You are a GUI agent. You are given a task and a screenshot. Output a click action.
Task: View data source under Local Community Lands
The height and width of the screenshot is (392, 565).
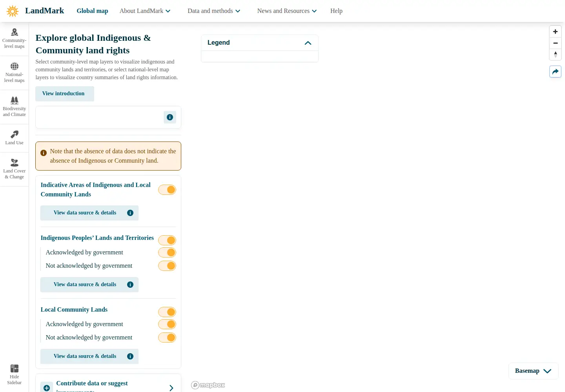tap(89, 356)
